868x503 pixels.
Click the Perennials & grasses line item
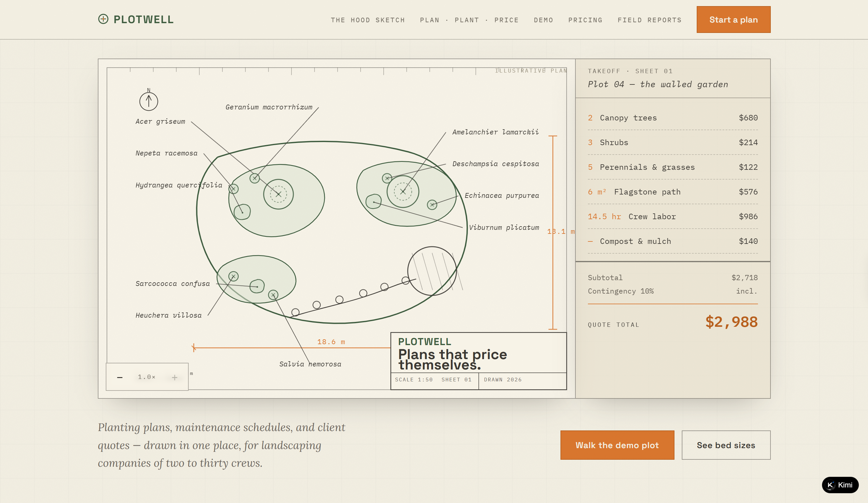[673, 167]
